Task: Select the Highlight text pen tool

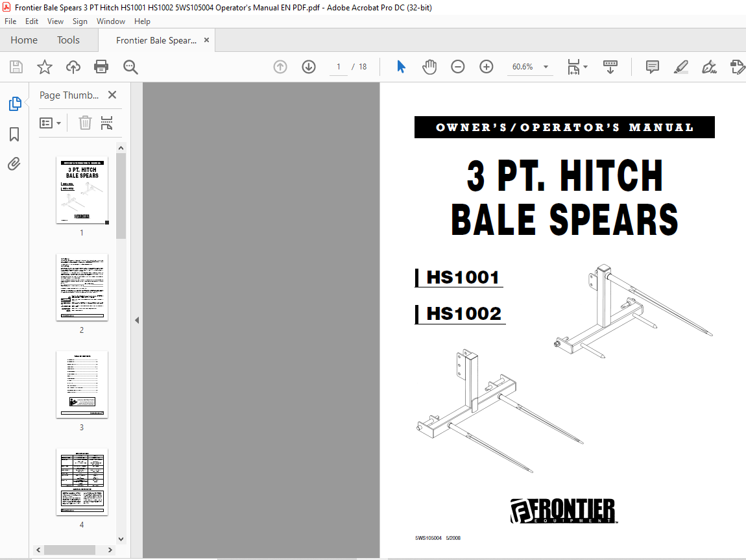Action: click(x=681, y=67)
